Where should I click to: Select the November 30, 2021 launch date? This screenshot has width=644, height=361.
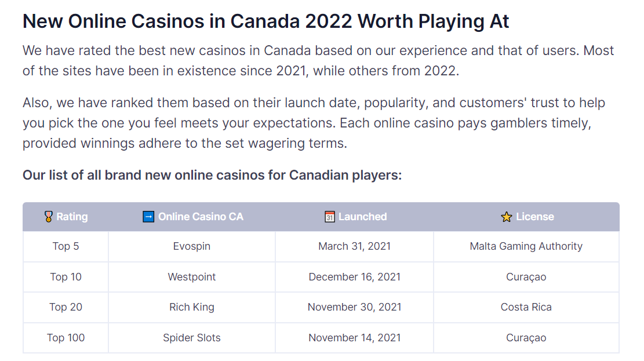coord(354,307)
